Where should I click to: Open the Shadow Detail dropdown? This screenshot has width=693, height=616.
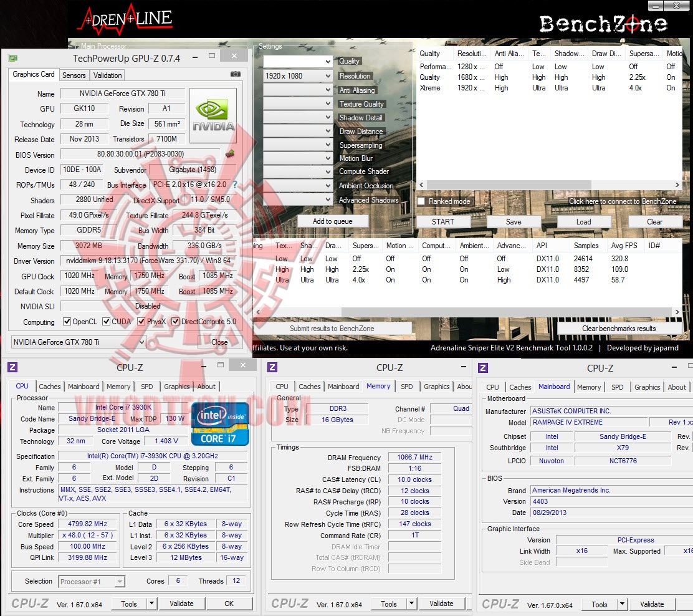[297, 117]
